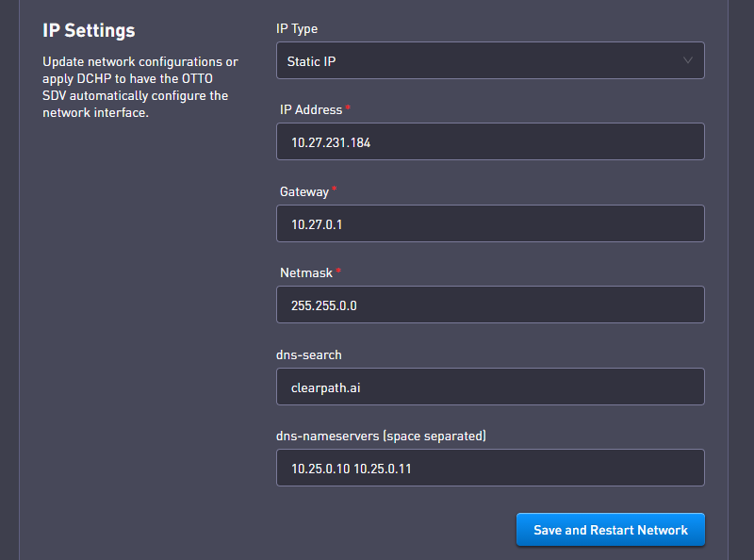The image size is (754, 560).
Task: Select the Static IP combo box
Action: pos(490,61)
